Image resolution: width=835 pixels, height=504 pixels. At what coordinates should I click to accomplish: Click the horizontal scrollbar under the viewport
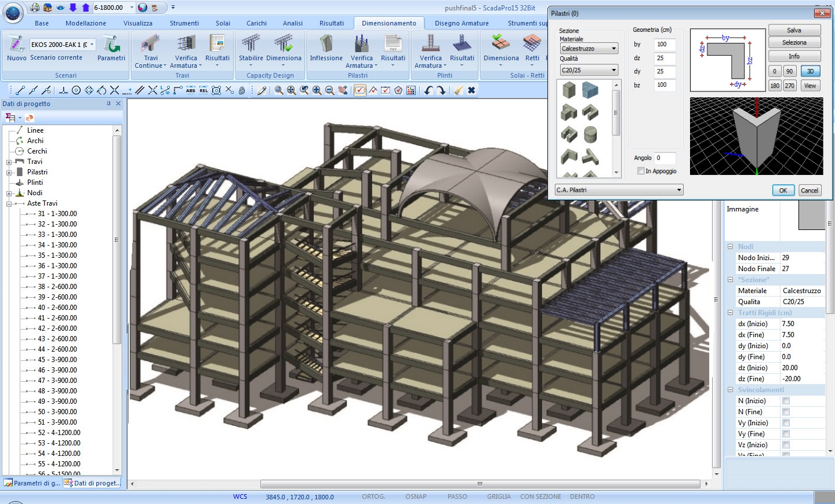479,484
